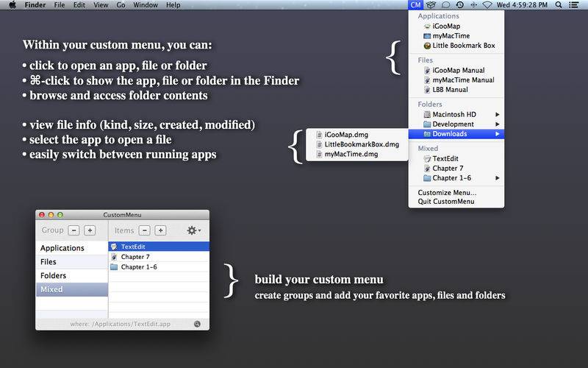Open the Window menu
The image size is (588, 368).
(146, 5)
